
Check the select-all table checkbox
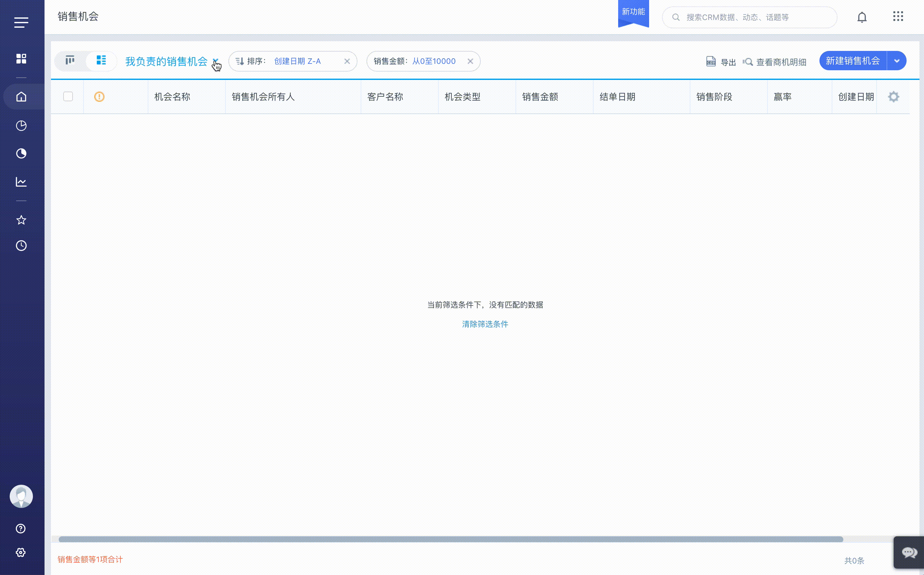(68, 97)
